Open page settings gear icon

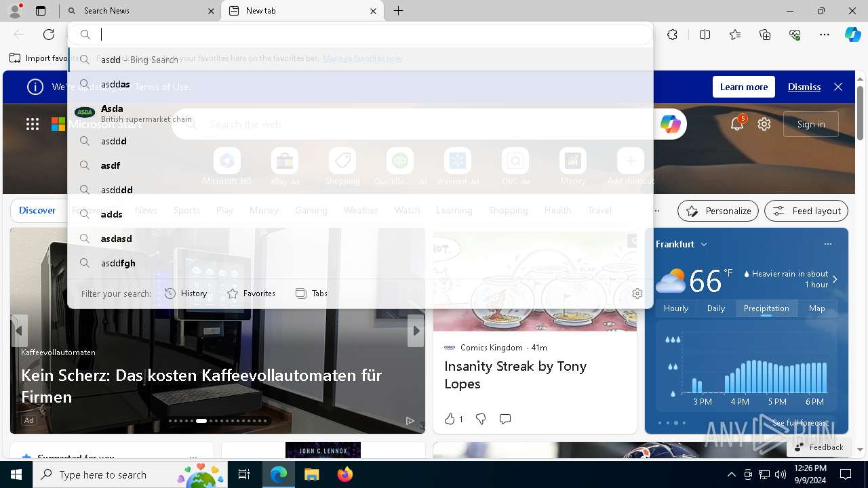(764, 124)
